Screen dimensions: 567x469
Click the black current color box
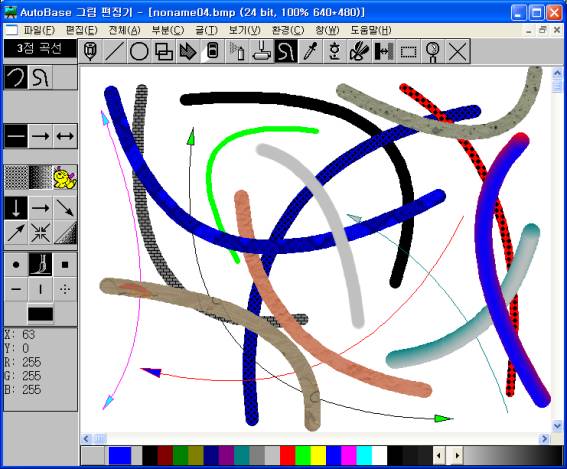coord(40,314)
